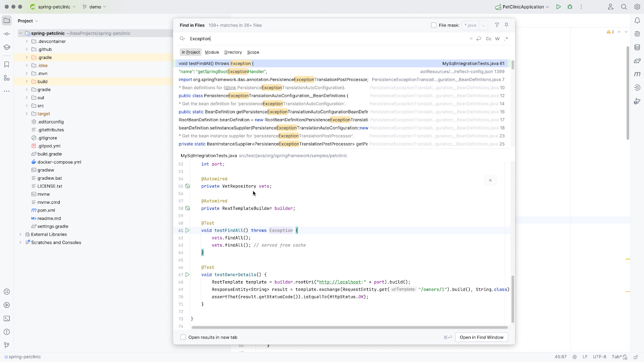
Task: Open the demo branch dropdown
Action: coord(94,7)
